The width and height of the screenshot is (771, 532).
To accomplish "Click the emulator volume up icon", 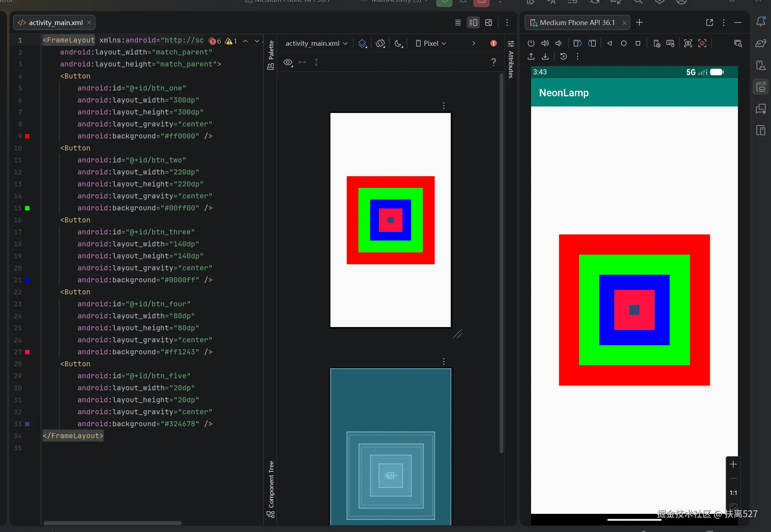I will pyautogui.click(x=545, y=43).
